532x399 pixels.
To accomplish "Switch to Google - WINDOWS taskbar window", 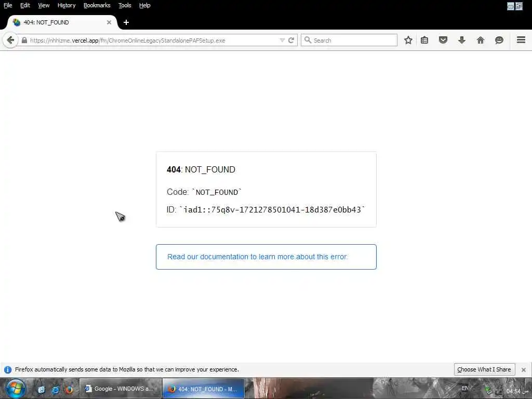I will pos(121,389).
